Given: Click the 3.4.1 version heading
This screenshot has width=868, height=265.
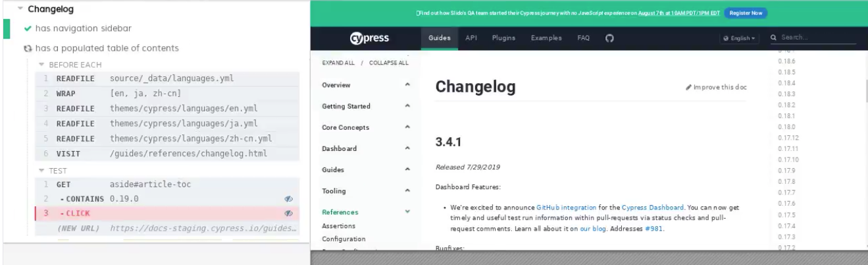Looking at the screenshot, I should [x=449, y=142].
